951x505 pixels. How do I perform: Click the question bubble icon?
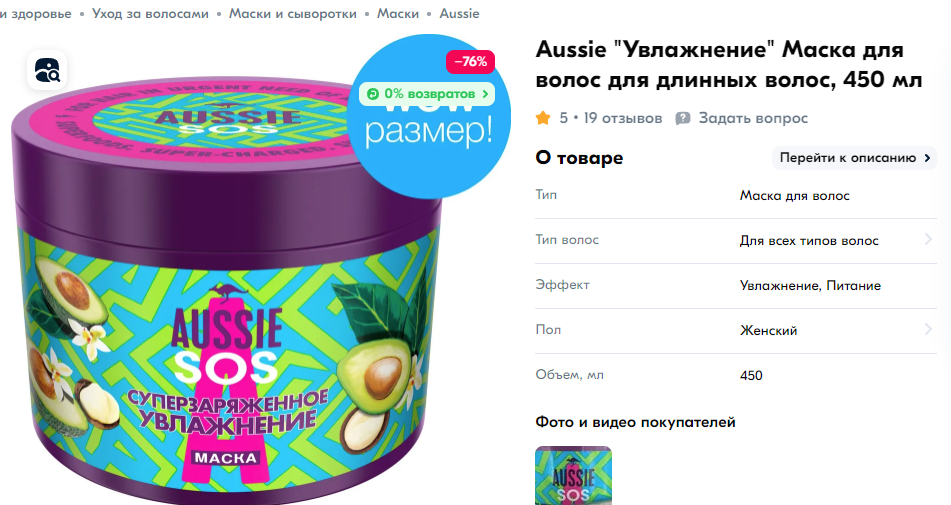click(683, 118)
